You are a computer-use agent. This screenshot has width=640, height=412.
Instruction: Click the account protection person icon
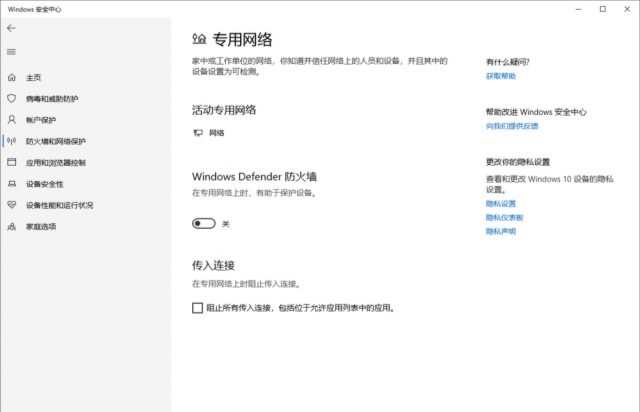(11, 120)
